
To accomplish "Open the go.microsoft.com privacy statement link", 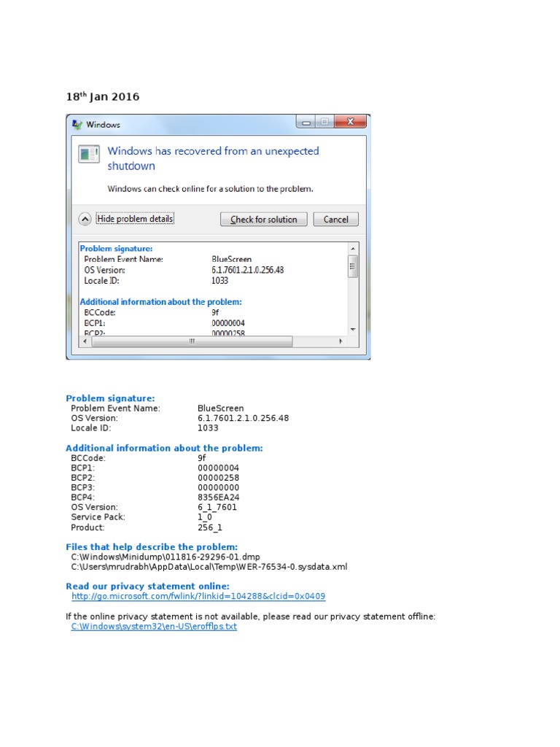I will (x=198, y=596).
